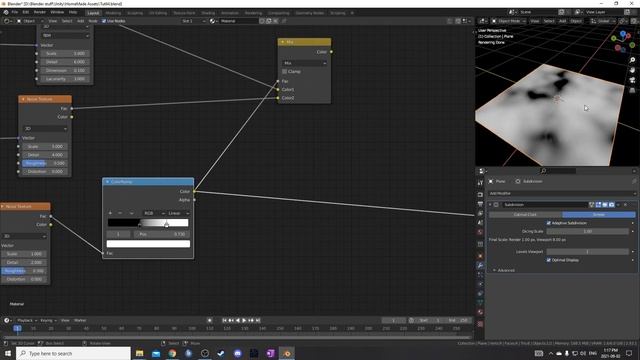Open the ColorRamp Linear interpolation dropdown
Screen dimensions: 640x360
[x=178, y=213]
